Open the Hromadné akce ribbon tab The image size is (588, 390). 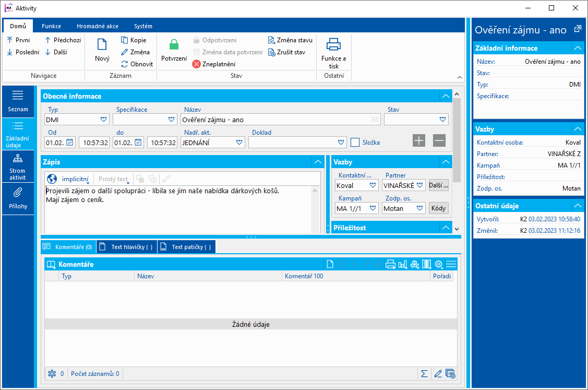[x=98, y=26]
